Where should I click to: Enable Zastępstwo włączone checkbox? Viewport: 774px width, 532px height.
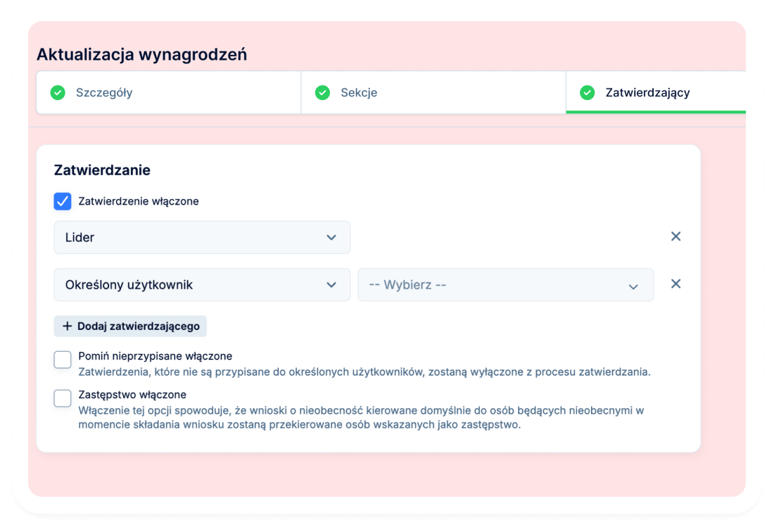[63, 398]
